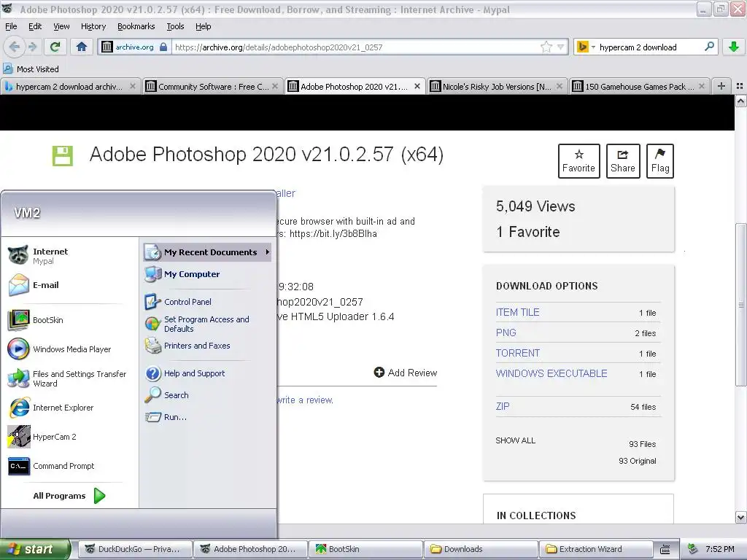
Task: Open the Help menu
Action: (x=203, y=26)
